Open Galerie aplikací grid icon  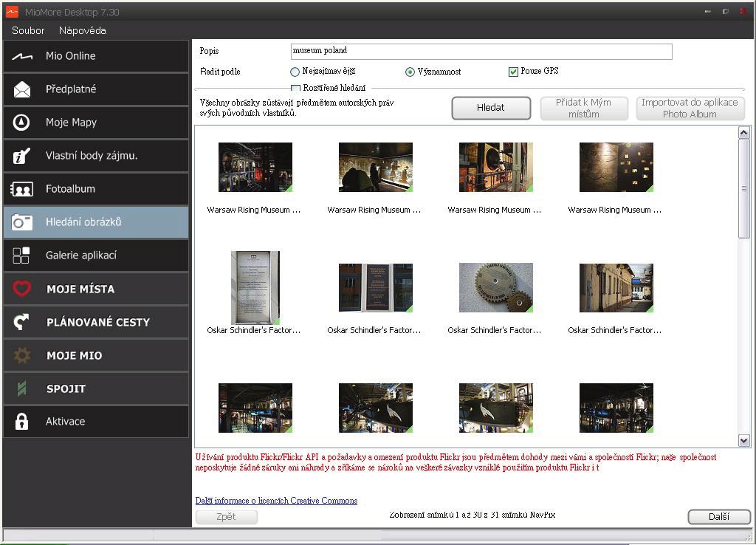(x=21, y=256)
